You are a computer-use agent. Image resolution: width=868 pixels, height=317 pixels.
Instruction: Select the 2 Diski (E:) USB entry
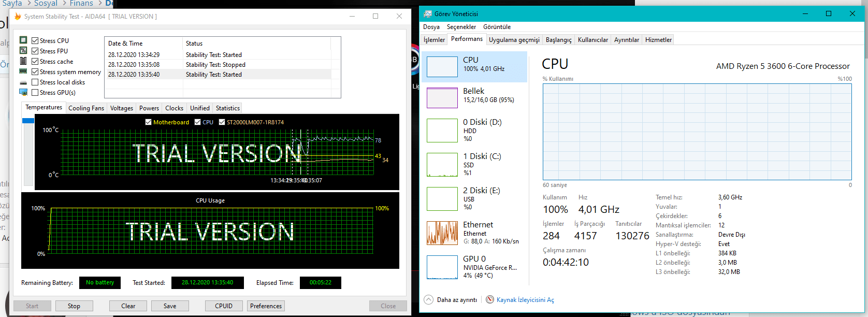475,198
